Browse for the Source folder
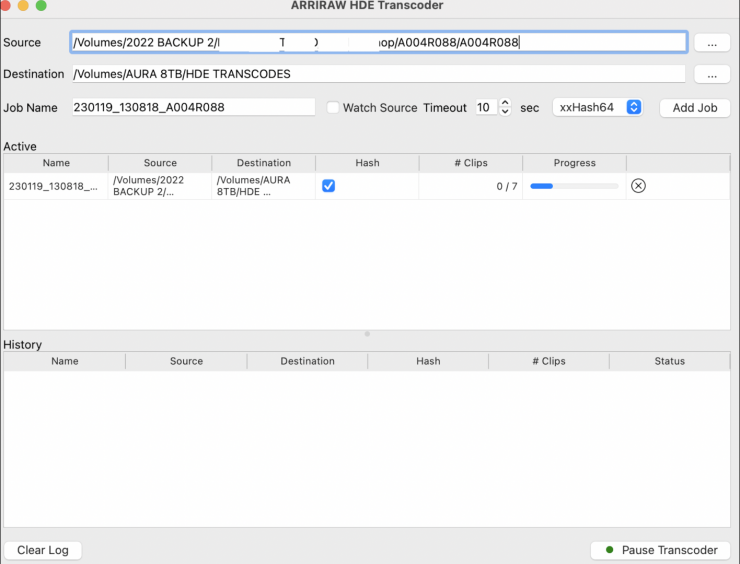740x564 pixels. click(711, 43)
